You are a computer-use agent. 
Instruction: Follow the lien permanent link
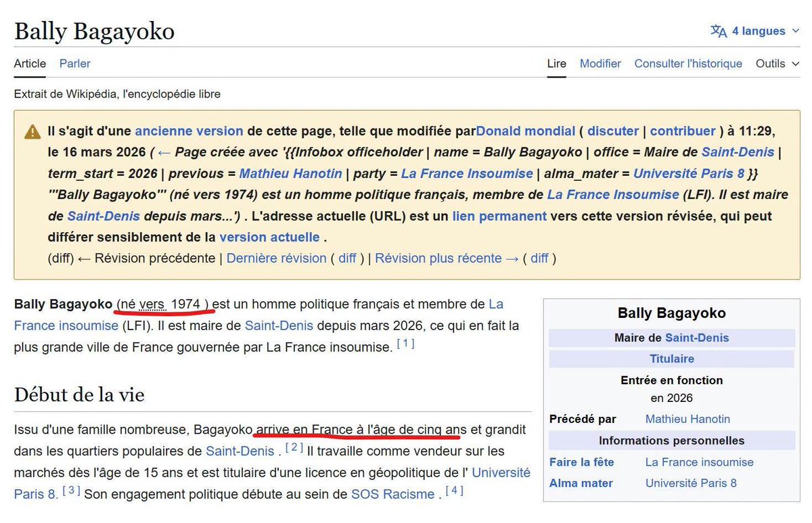(x=499, y=217)
